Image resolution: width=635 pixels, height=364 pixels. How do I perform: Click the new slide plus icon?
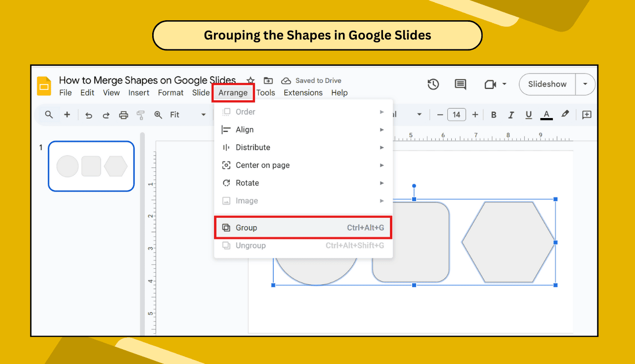[67, 114]
